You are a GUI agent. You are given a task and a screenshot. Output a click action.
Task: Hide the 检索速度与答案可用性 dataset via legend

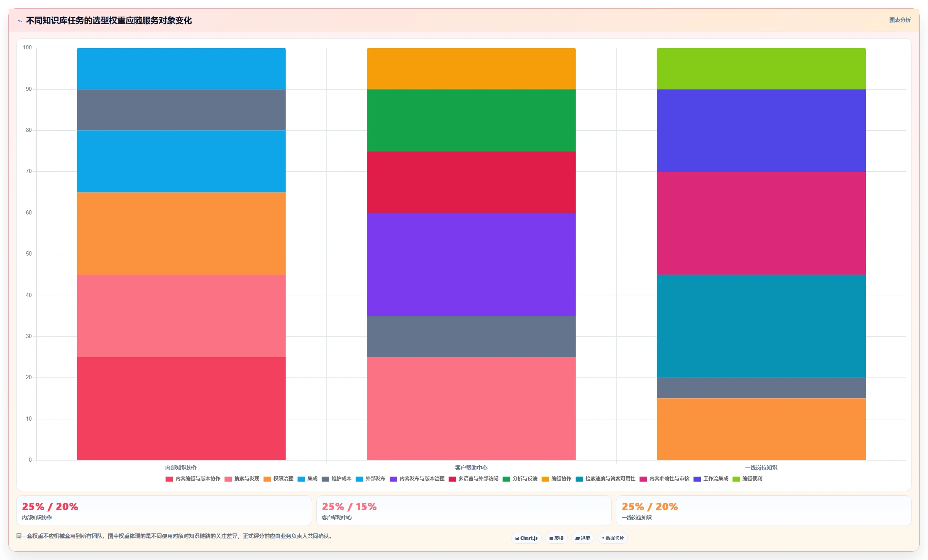606,479
